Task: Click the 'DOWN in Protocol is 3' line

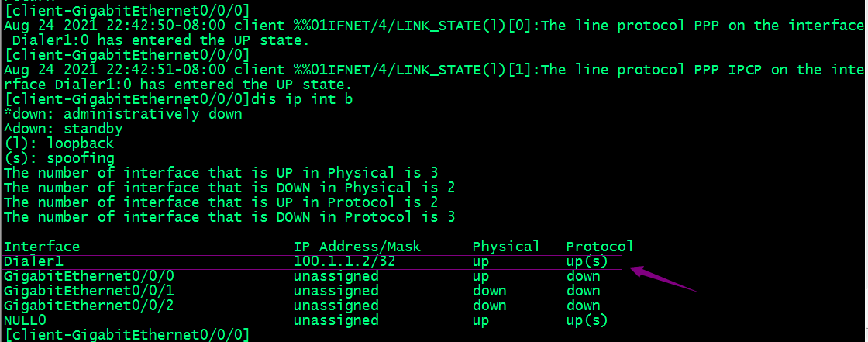Action: coord(229,216)
